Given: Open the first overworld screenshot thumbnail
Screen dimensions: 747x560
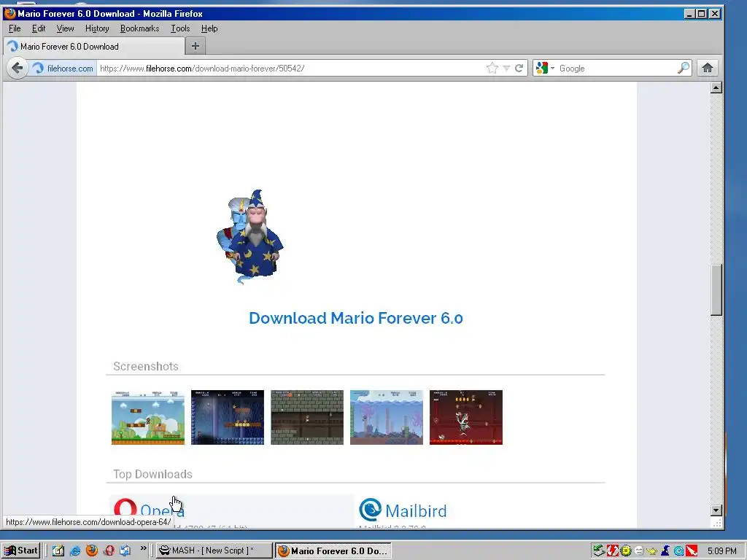Looking at the screenshot, I should [147, 417].
